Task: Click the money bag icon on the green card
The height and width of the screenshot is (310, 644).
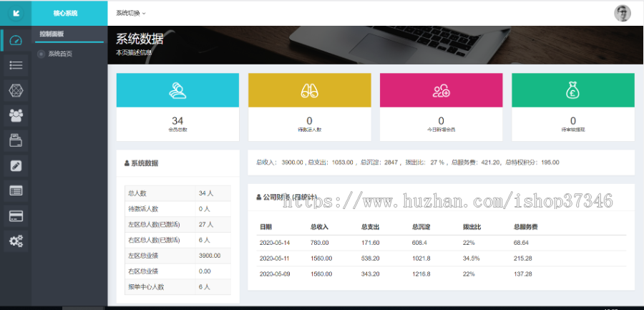Action: click(572, 90)
